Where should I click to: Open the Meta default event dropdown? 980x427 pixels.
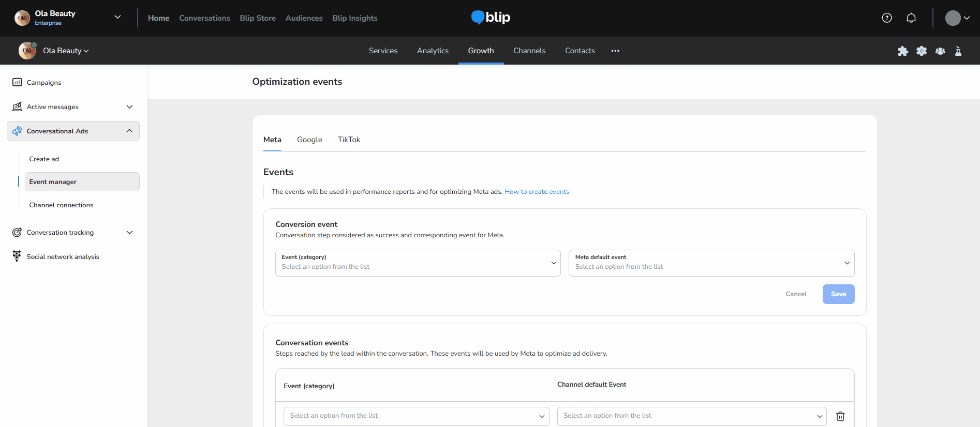(x=711, y=263)
